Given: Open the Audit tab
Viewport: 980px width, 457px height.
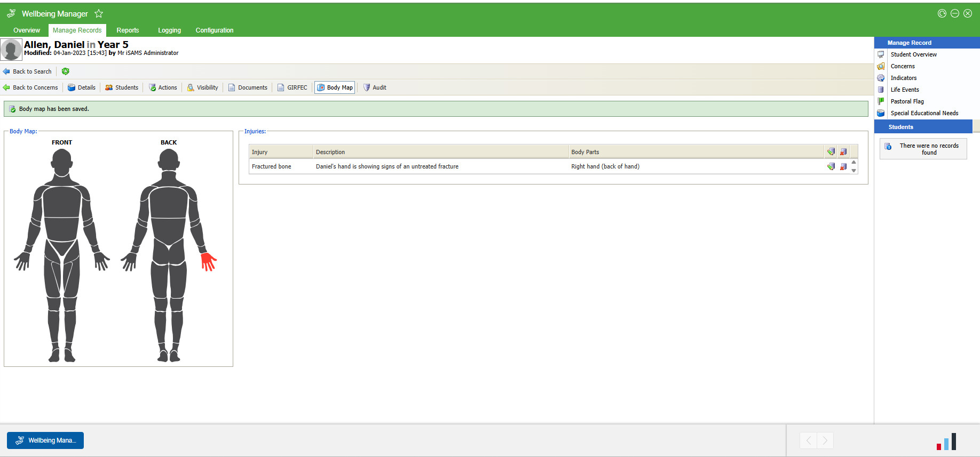Looking at the screenshot, I should point(375,87).
